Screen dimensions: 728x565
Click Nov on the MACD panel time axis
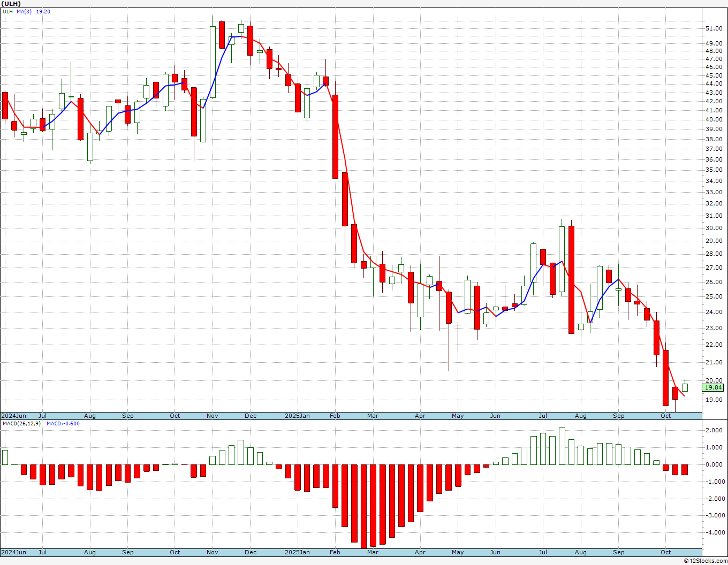[213, 552]
